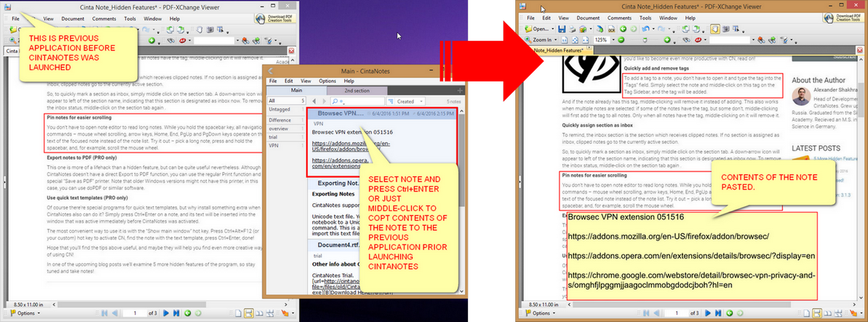Image resolution: width=868 pixels, height=322 pixels.
Task: Click green back arrow in right window's top toolbar
Action: (x=623, y=29)
